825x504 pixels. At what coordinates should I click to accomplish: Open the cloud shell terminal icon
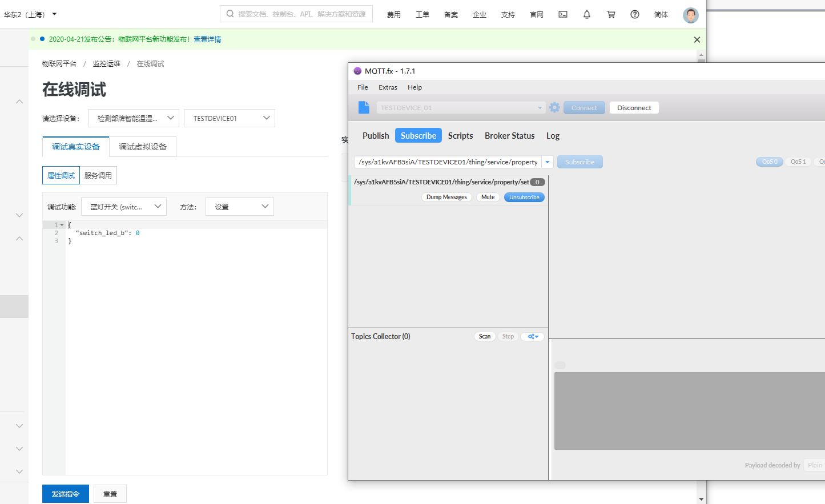pos(563,14)
